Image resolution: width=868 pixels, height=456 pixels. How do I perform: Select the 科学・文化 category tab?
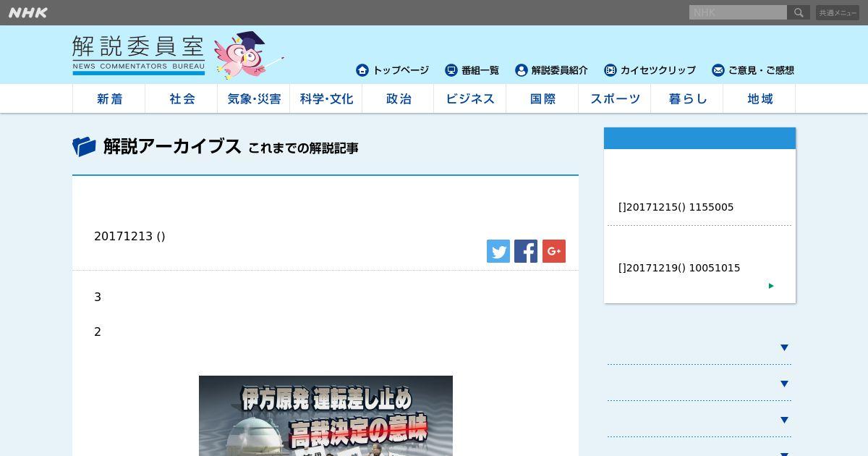tap(326, 98)
